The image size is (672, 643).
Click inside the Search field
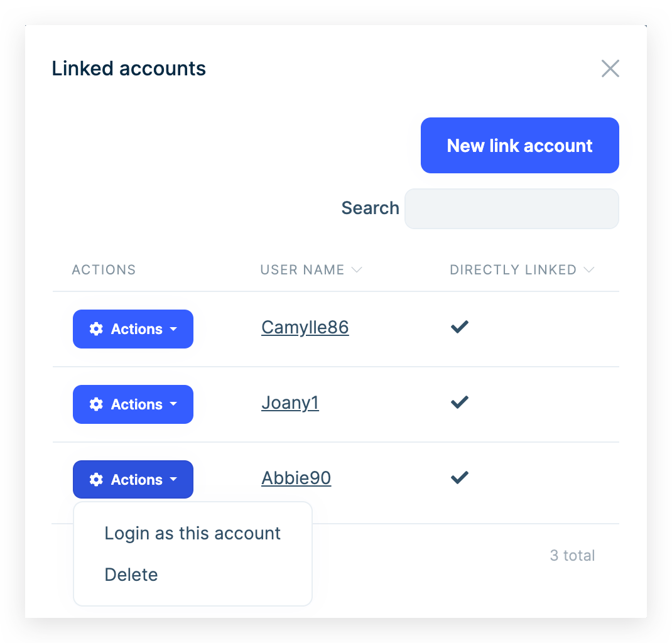coord(511,208)
